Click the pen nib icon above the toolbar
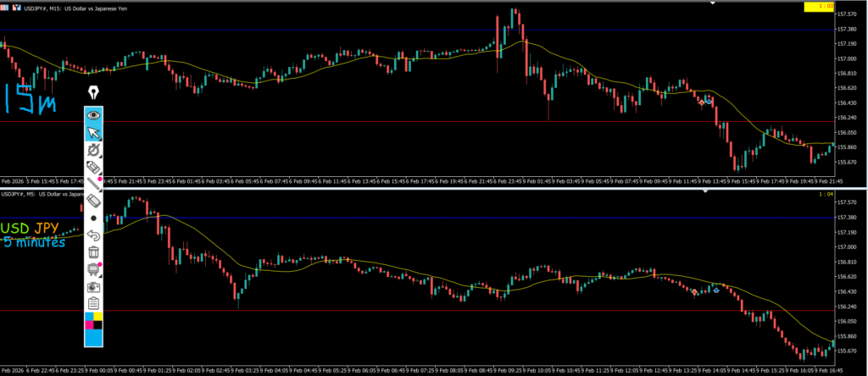This screenshot has width=868, height=376. coord(93,92)
